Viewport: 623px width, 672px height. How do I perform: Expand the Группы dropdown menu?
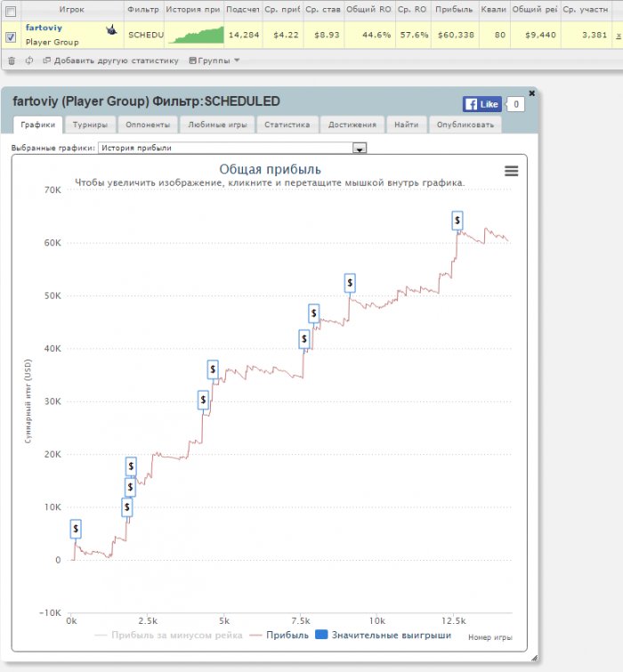coord(214,61)
